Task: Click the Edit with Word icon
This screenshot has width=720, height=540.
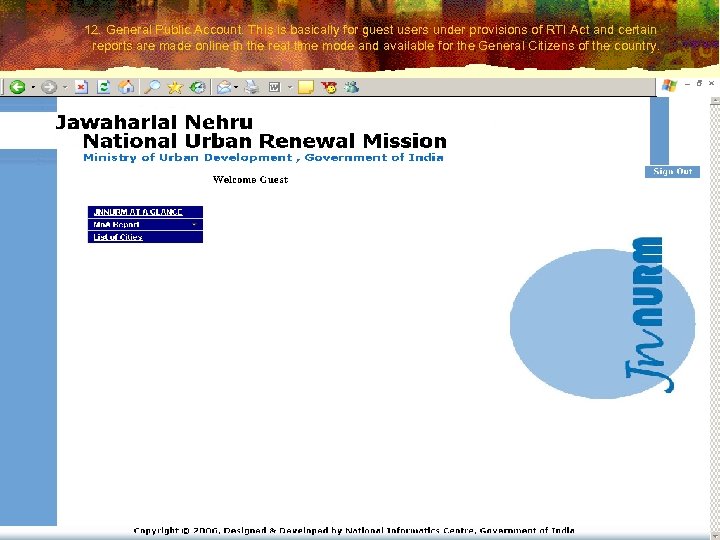Action: pyautogui.click(x=274, y=87)
